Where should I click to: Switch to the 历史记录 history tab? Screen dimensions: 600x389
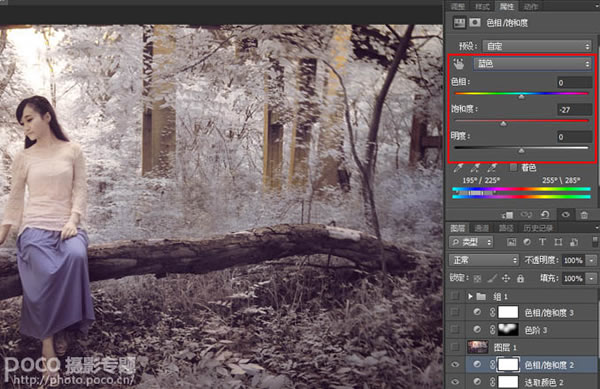click(x=538, y=228)
